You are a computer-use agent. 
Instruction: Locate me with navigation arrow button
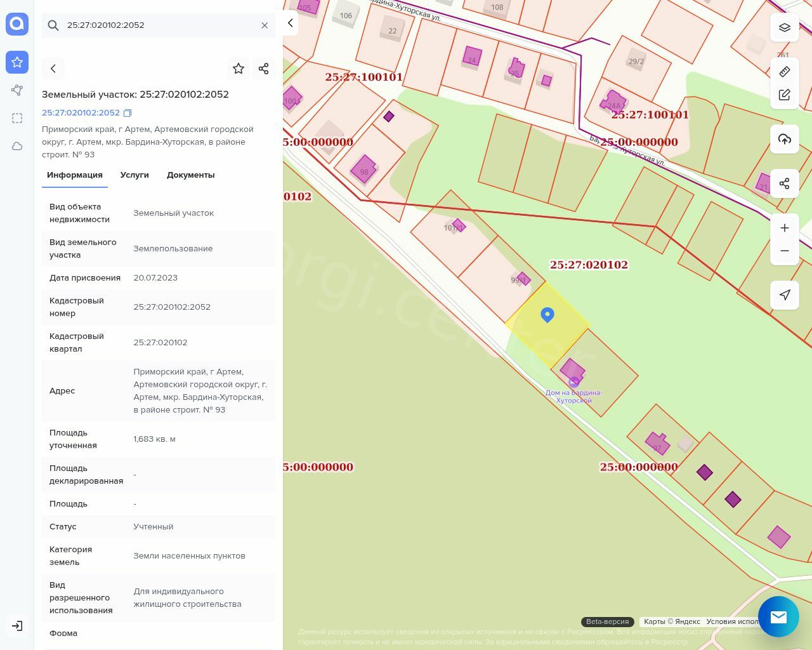tap(785, 295)
